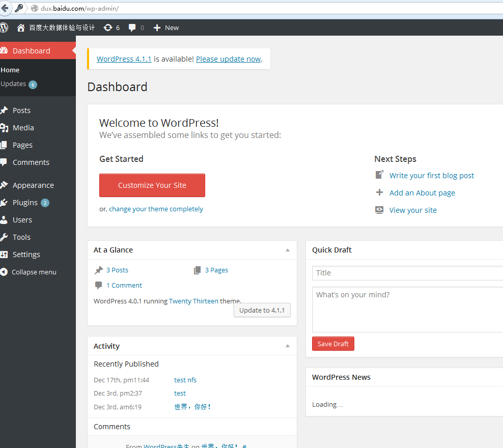The height and width of the screenshot is (448, 503).
Task: Open the Media menu label
Action: coord(23,128)
